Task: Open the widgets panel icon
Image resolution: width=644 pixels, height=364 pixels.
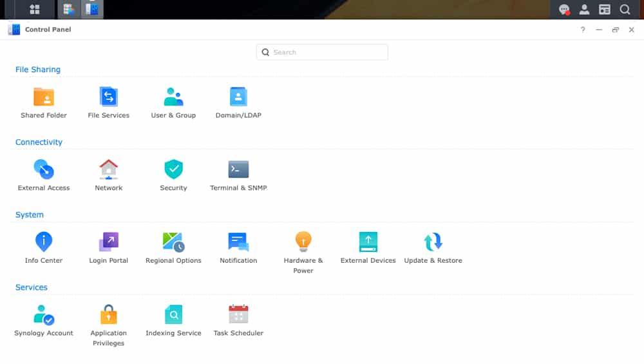Action: 604,9
